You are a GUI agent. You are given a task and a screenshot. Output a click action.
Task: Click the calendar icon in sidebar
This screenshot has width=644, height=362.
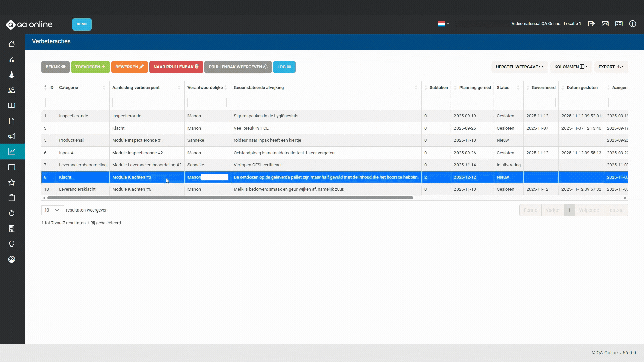pos(12,167)
